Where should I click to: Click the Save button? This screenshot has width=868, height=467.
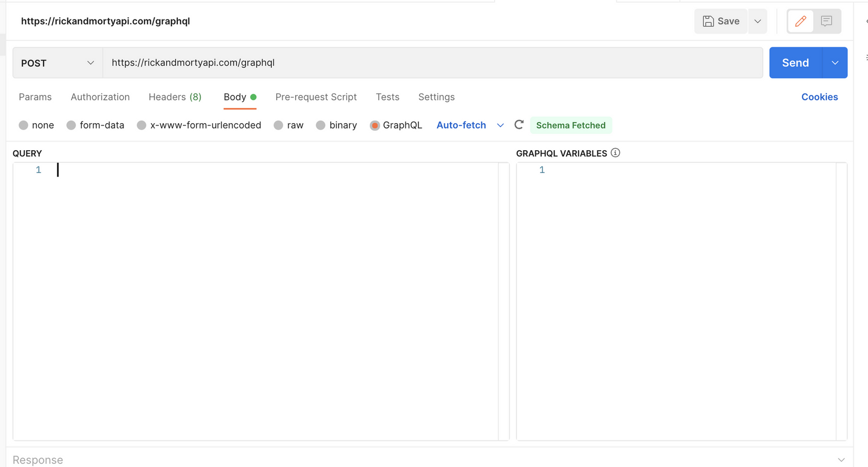pos(721,21)
